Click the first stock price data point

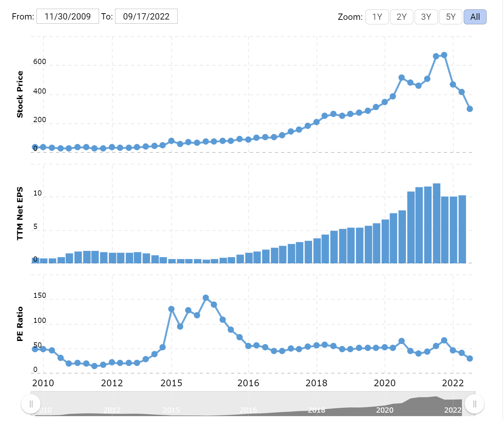click(x=35, y=147)
